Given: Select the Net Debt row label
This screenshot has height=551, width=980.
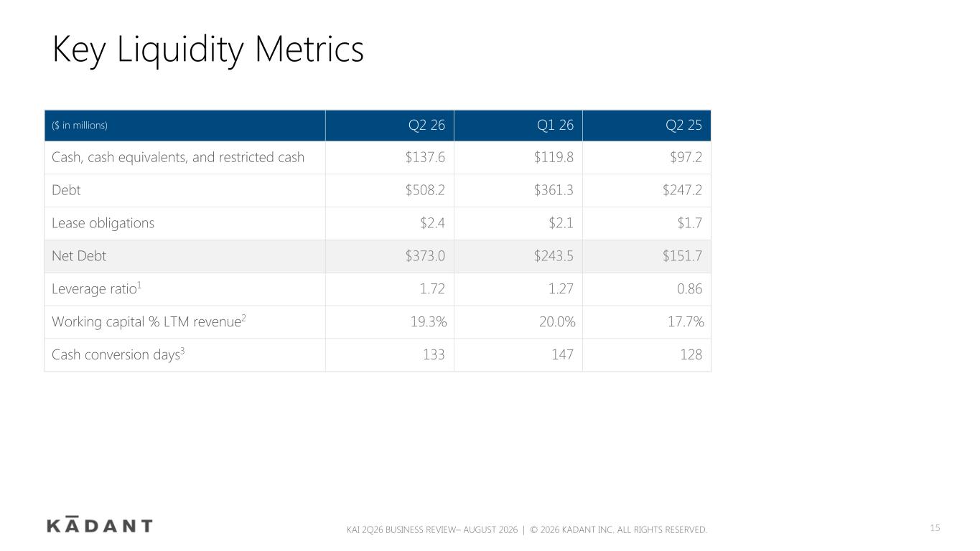Looking at the screenshot, I should pyautogui.click(x=79, y=256).
